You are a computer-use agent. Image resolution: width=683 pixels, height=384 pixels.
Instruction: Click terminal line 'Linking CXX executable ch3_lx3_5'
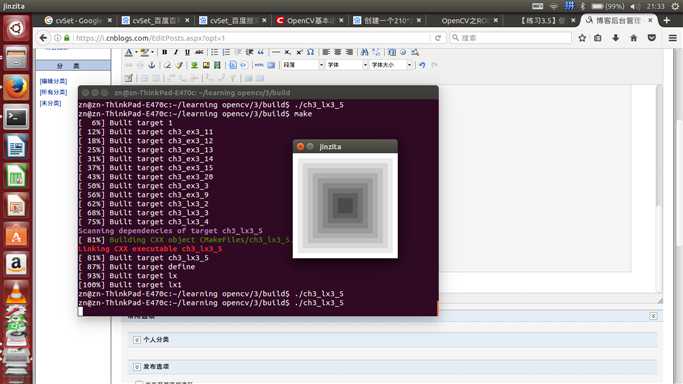pos(150,249)
